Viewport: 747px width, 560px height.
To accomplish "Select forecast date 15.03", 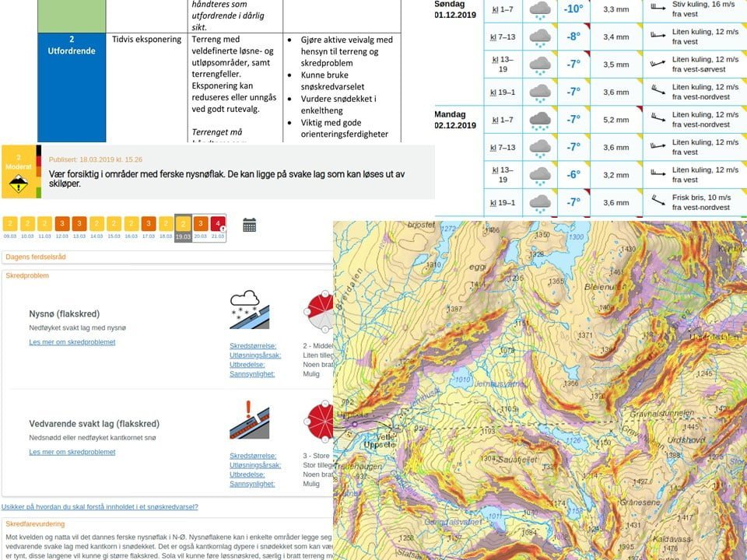I will point(114,226).
